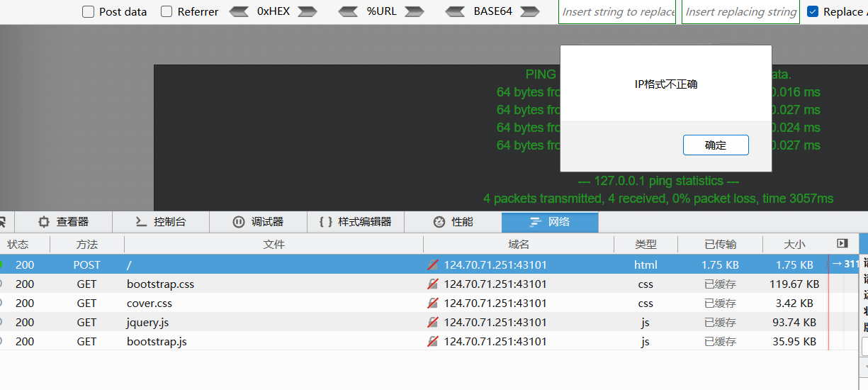This screenshot has height=390, width=868.
Task: Enable the Post data checkbox
Action: [89, 11]
